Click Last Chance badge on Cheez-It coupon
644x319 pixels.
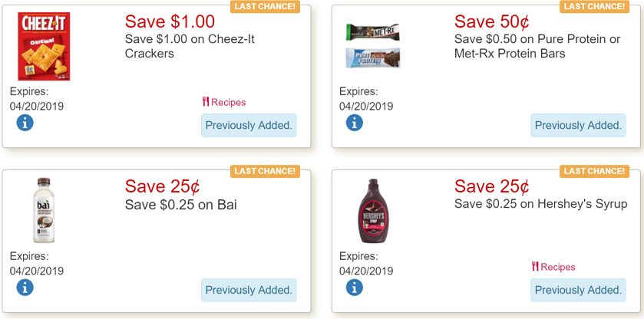(264, 7)
